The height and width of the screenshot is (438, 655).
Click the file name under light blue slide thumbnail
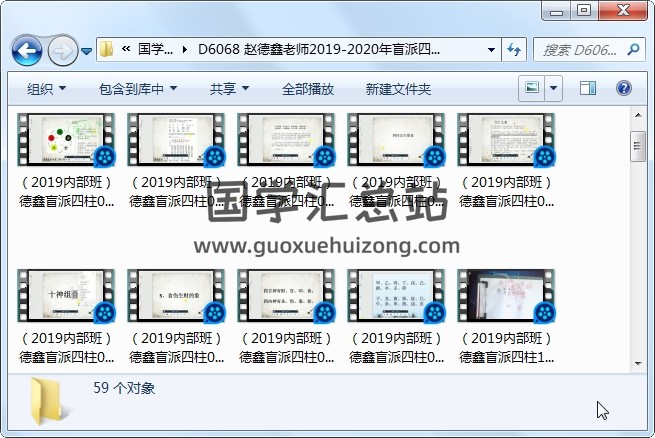coord(396,347)
